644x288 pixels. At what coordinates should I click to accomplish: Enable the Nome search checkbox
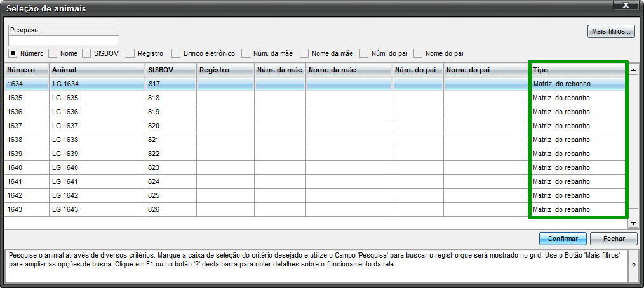(x=53, y=53)
